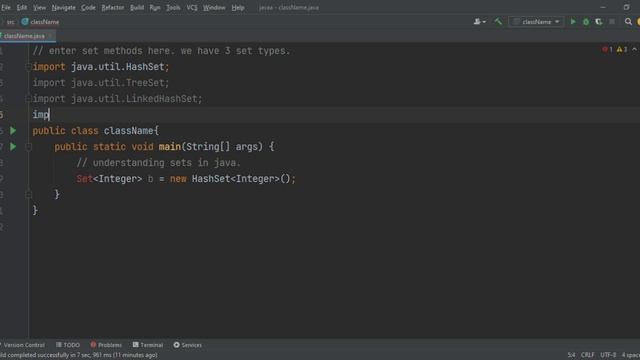This screenshot has width=640, height=360.
Task: Click the className breadcrumb in navigation bar
Action: [x=40, y=22]
